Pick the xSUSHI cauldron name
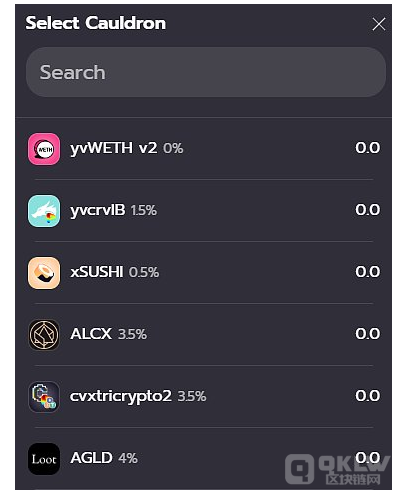 click(x=97, y=272)
